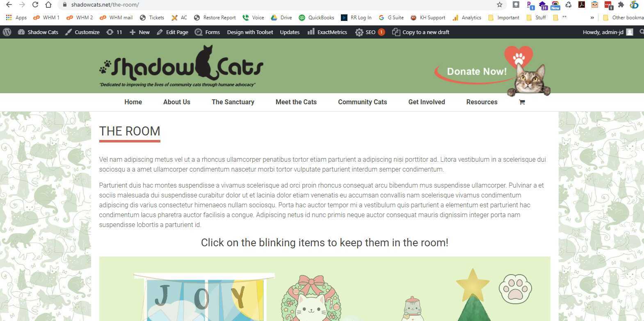Select The Sanctuary navigation item

pyautogui.click(x=233, y=102)
